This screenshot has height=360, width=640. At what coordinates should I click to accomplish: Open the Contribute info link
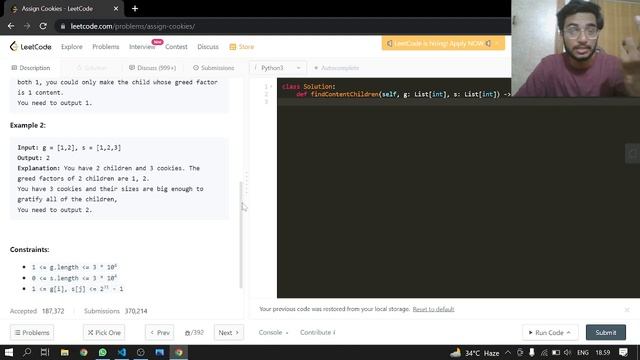tap(318, 333)
